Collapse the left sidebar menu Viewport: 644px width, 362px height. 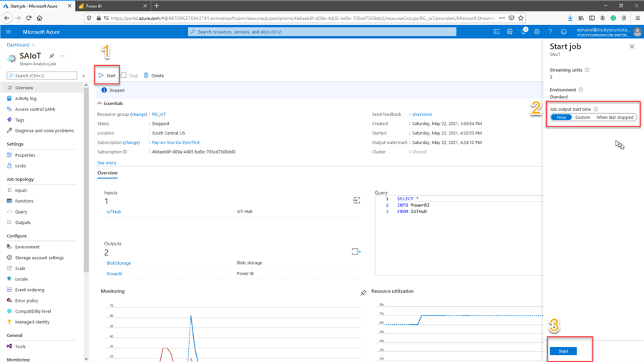[x=84, y=75]
